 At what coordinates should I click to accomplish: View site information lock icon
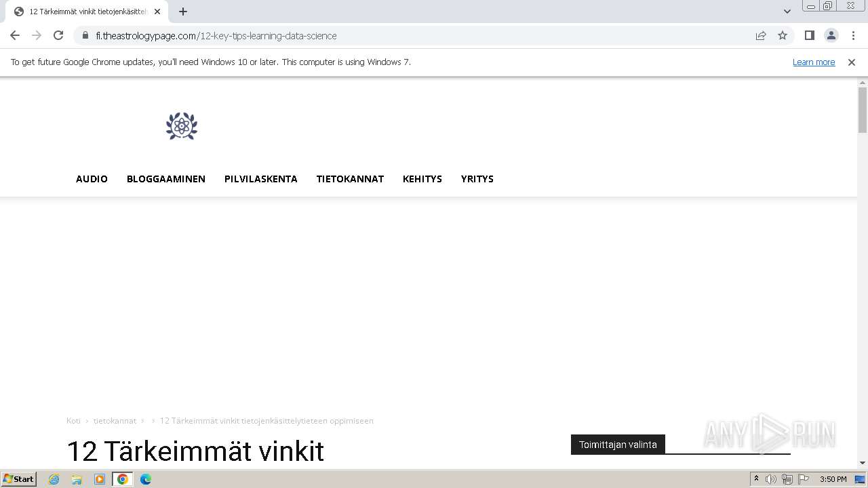click(85, 35)
